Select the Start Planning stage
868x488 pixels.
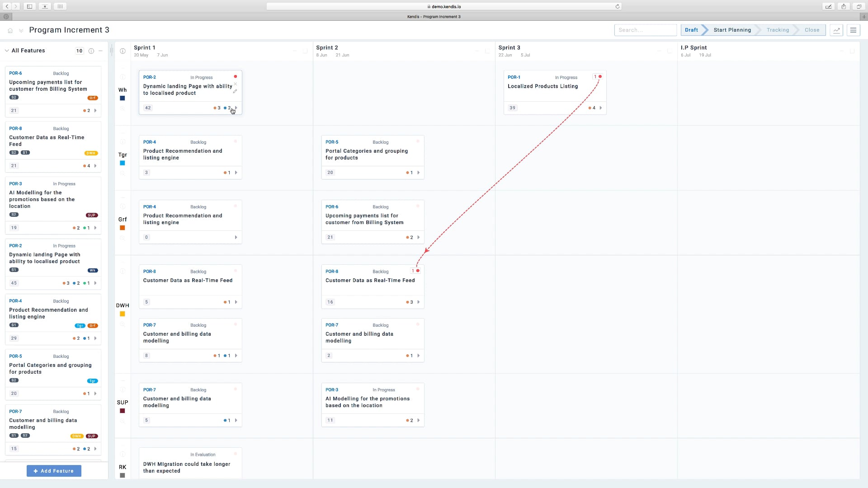(x=732, y=30)
